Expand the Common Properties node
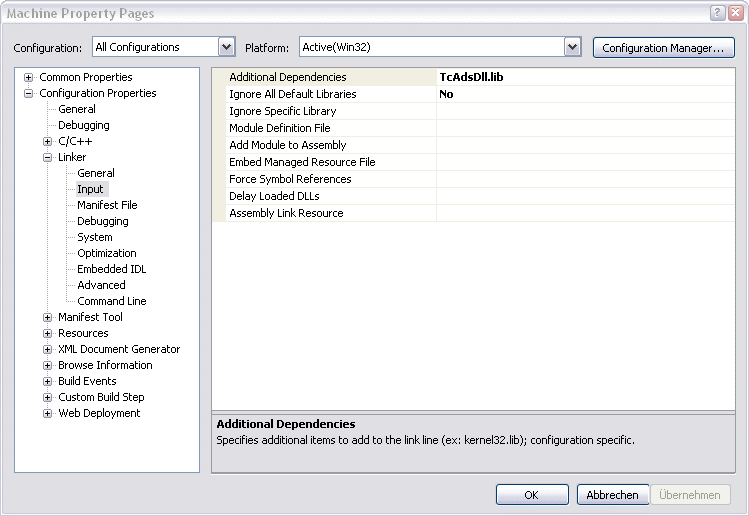The width and height of the screenshot is (749, 516). point(29,77)
